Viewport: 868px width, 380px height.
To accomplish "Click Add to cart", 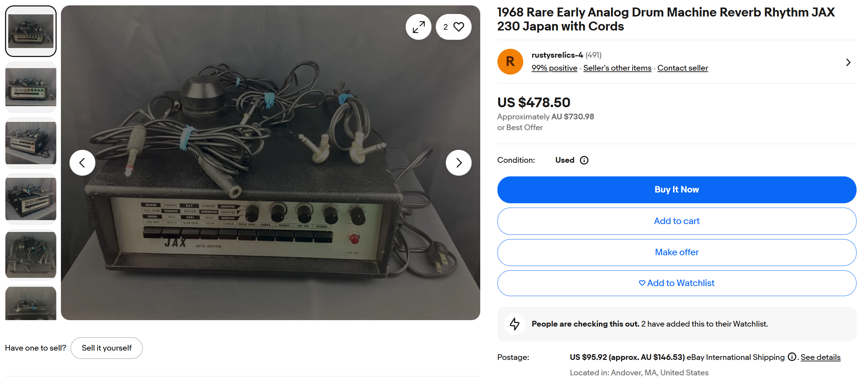I will [677, 221].
